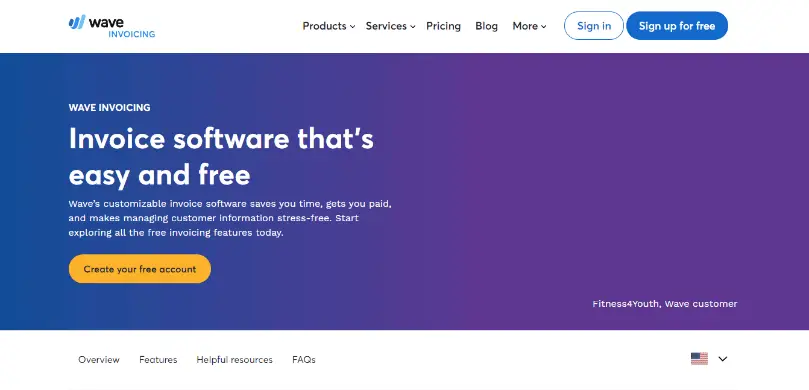Click the Sign in button
Image resolution: width=809 pixels, height=390 pixels.
[x=594, y=26]
